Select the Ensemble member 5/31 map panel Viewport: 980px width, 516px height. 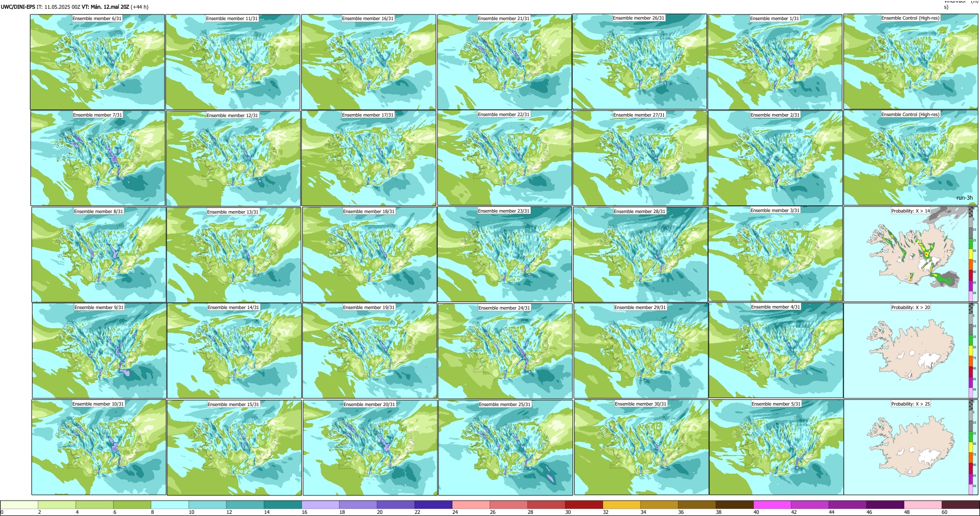pyautogui.click(x=777, y=447)
